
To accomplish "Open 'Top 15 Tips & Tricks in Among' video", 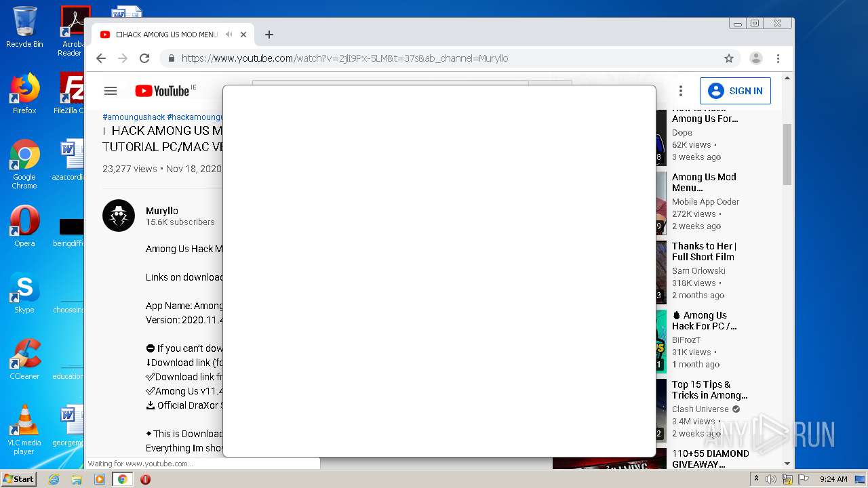I will click(709, 390).
